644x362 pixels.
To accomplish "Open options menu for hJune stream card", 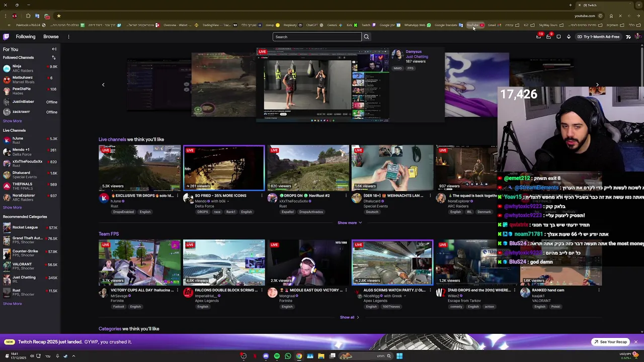I will [x=177, y=196].
